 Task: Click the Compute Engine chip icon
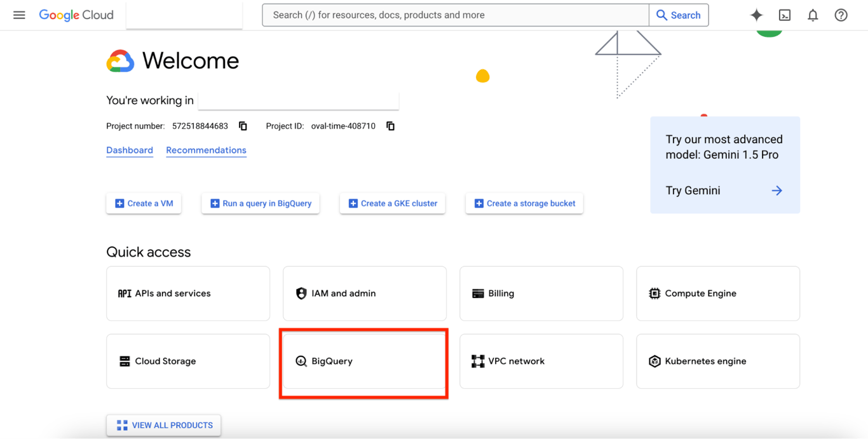point(654,294)
